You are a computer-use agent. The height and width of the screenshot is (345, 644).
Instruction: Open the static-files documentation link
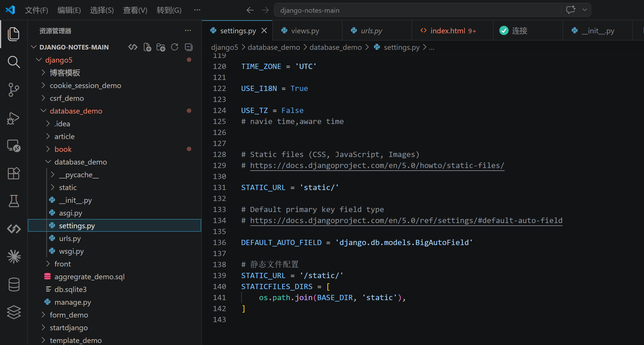coord(377,165)
